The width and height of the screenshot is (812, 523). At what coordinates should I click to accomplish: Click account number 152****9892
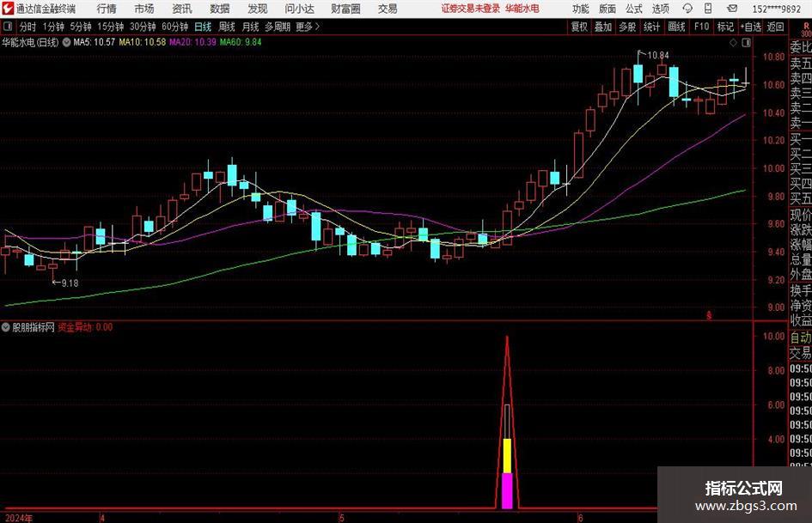point(776,9)
